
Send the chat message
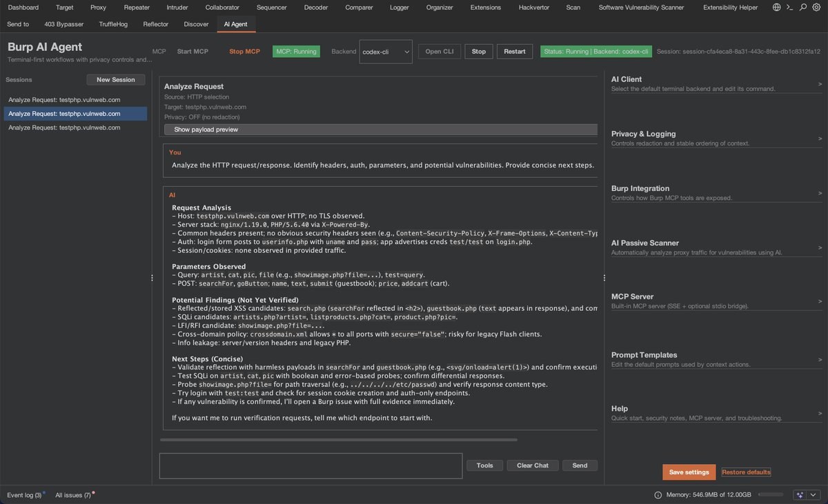(580, 465)
